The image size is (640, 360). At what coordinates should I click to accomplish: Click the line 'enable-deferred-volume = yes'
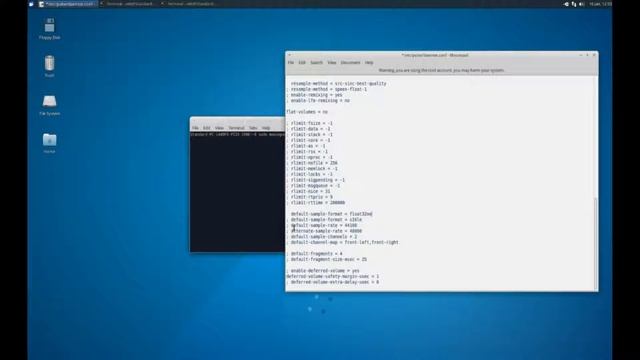click(323, 271)
